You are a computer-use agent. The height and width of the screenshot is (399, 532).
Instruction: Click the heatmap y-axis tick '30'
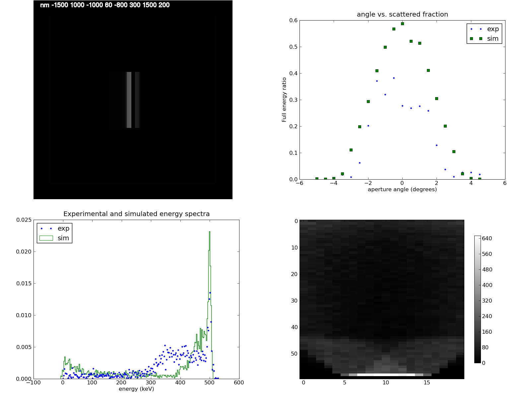pyautogui.click(x=295, y=301)
